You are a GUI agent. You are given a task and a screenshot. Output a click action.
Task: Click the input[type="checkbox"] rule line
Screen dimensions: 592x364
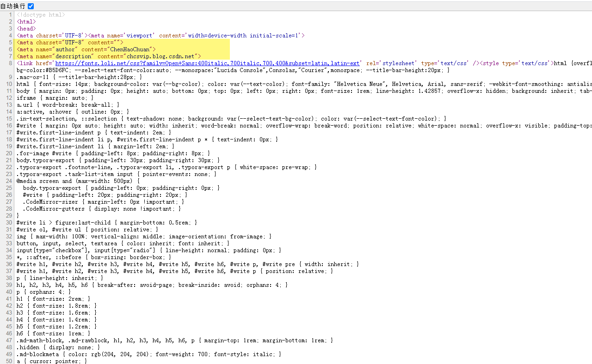click(x=149, y=250)
